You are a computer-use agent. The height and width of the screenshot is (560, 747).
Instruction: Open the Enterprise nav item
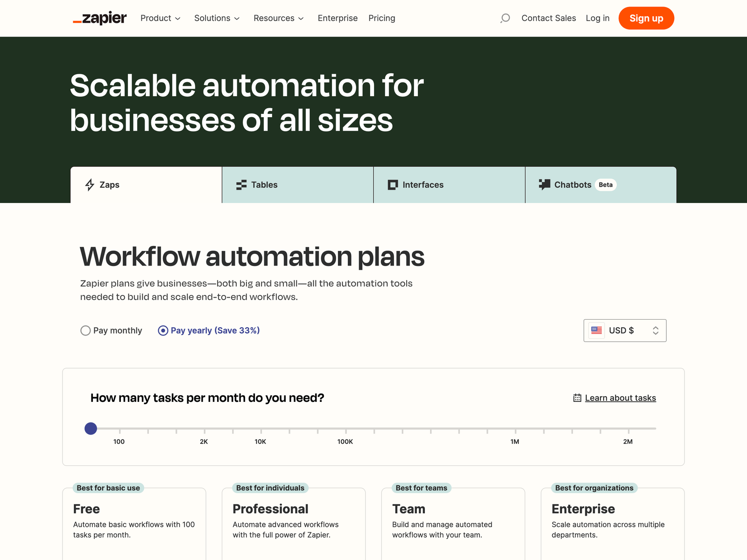[338, 18]
